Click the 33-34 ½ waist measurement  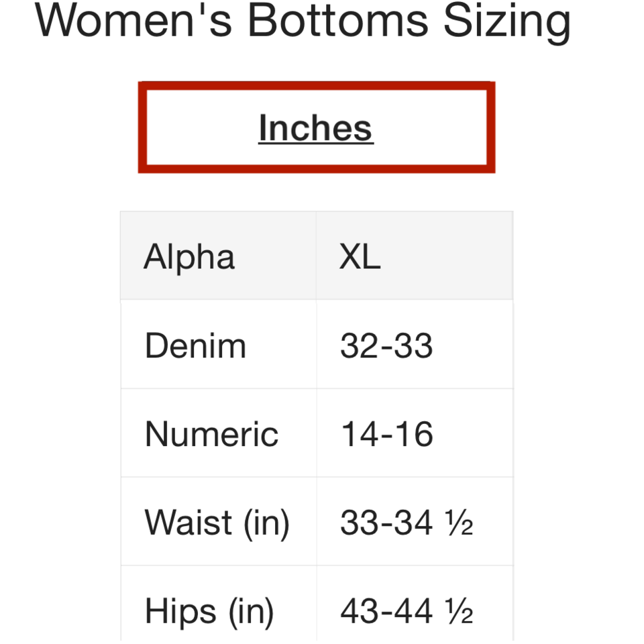tap(407, 523)
